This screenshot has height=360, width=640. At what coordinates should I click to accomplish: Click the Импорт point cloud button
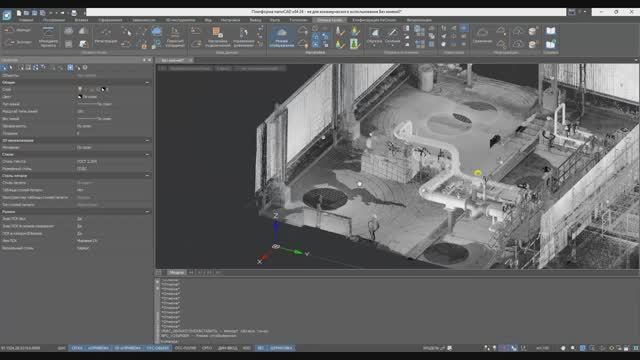(x=17, y=30)
